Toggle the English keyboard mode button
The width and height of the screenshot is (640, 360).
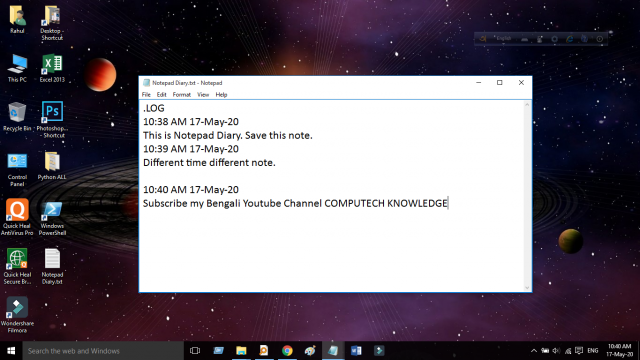coord(504,38)
